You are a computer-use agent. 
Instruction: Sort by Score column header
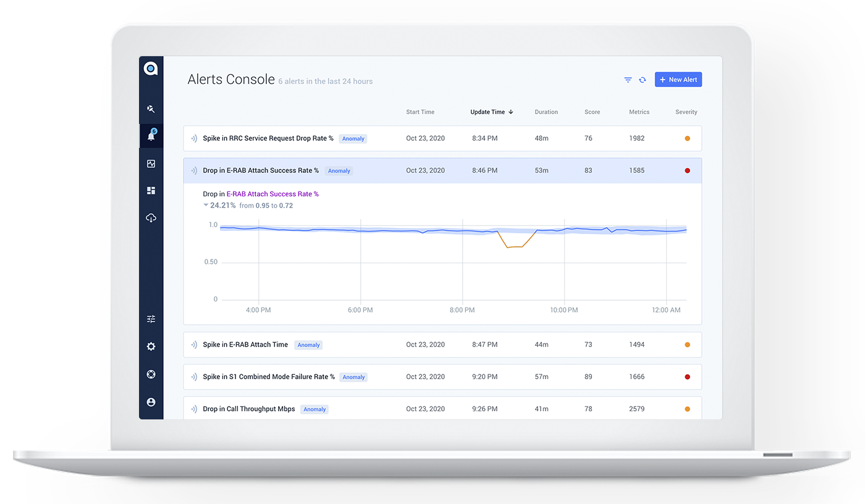592,112
